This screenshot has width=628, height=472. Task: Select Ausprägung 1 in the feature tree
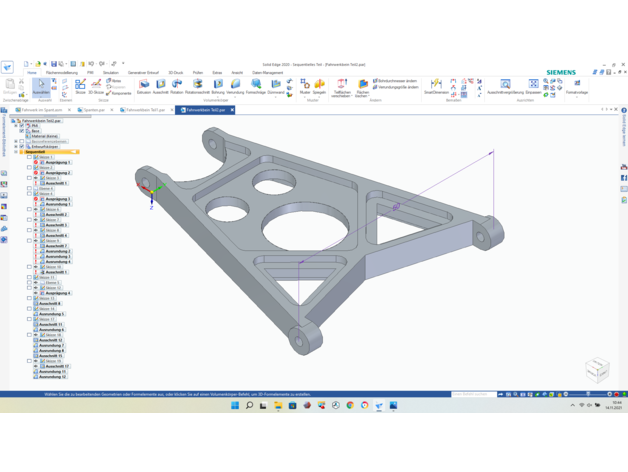click(x=57, y=162)
